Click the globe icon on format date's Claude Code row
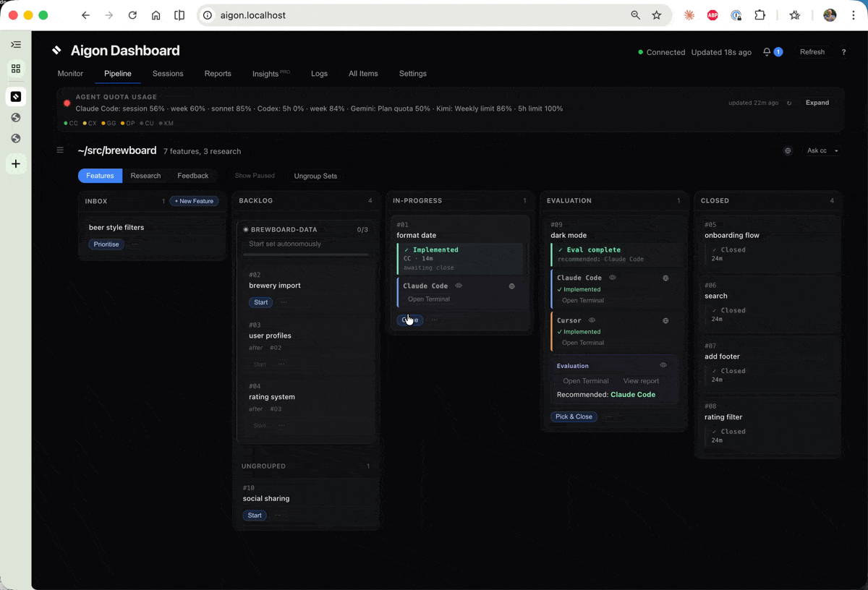 point(512,286)
